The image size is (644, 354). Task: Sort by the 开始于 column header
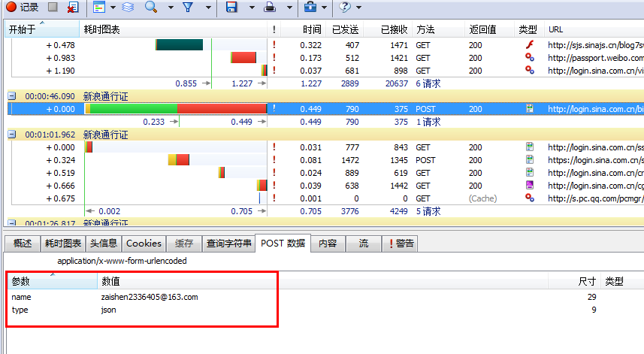[x=42, y=29]
